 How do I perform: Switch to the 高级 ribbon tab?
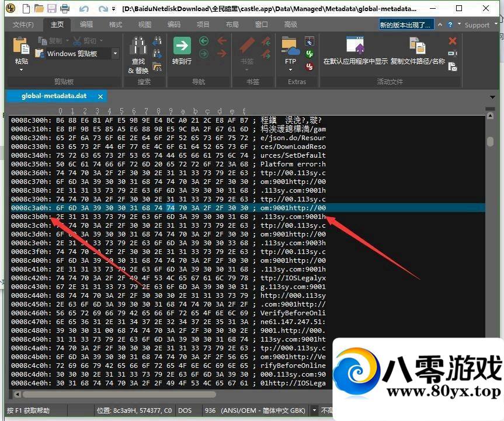pos(291,25)
